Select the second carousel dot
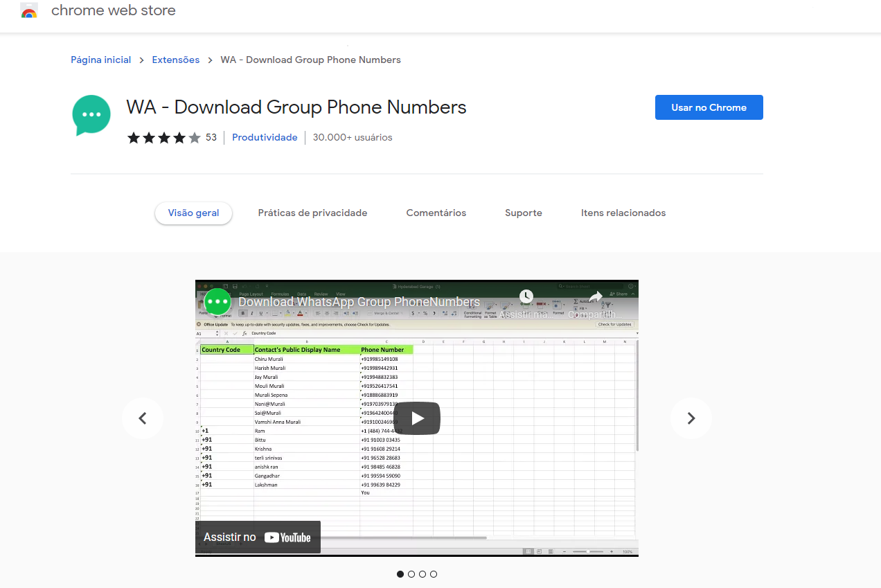 click(x=411, y=574)
